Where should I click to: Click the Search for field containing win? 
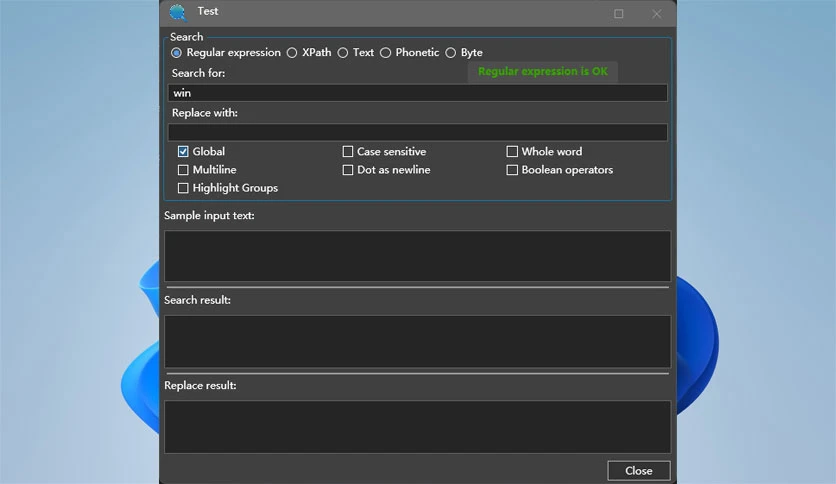point(417,93)
